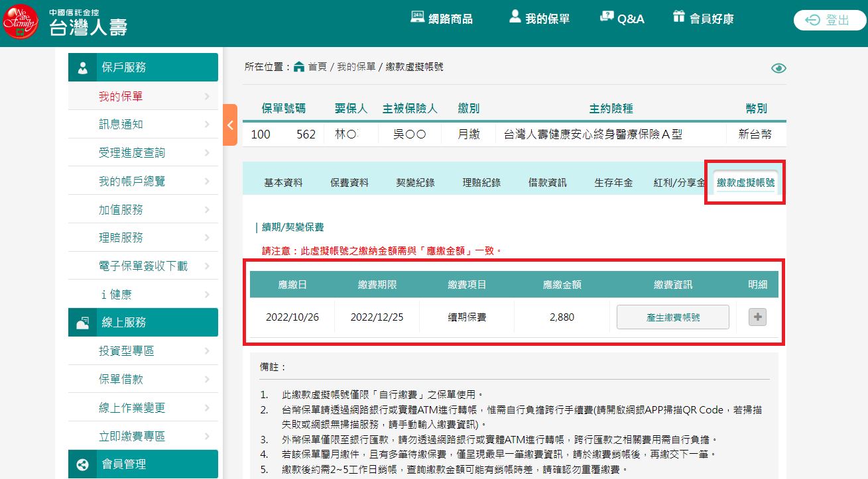Collapse sidebar with orange arrow tab
The height and width of the screenshot is (479, 868).
click(x=230, y=125)
